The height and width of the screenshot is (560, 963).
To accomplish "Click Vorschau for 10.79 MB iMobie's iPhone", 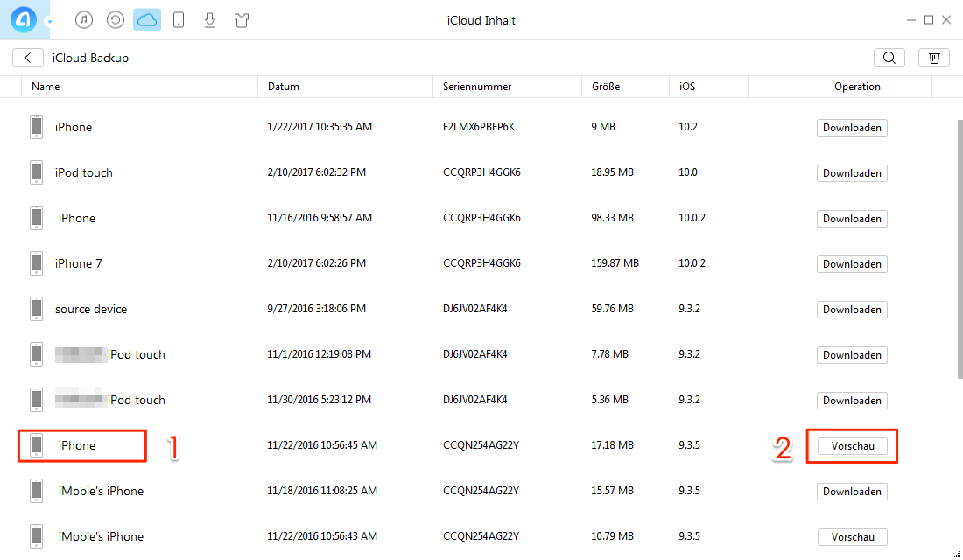I will click(x=853, y=537).
